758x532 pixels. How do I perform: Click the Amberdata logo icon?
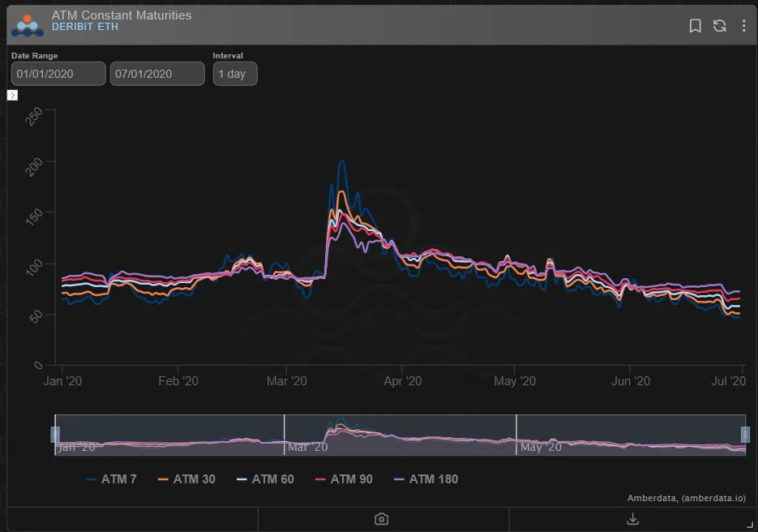27,26
